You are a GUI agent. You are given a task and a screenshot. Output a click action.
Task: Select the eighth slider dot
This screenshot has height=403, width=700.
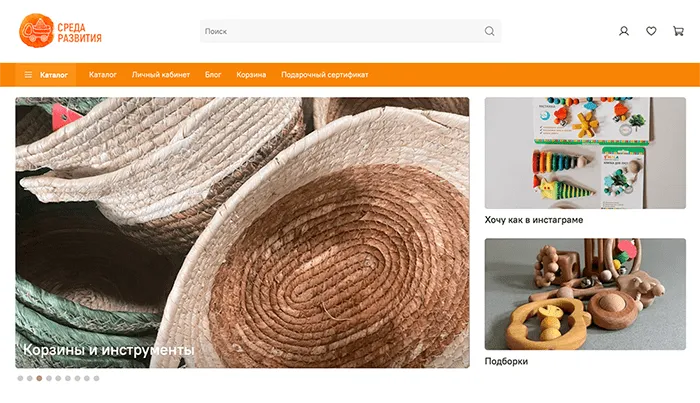pyautogui.click(x=87, y=378)
